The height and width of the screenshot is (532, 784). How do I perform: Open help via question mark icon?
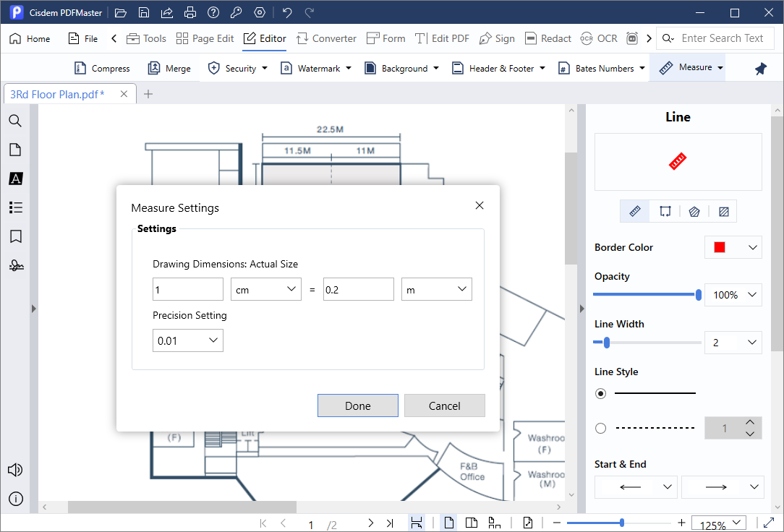[x=213, y=12]
